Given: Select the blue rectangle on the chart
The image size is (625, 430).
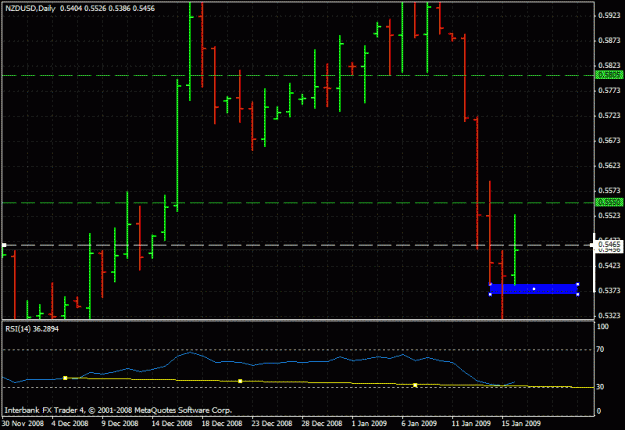Looking at the screenshot, I should click(534, 289).
